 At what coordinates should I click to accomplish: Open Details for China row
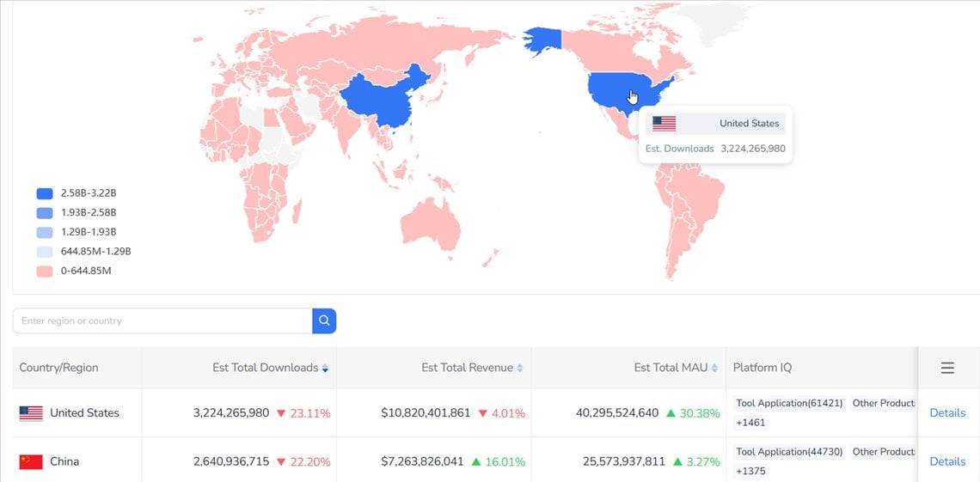click(947, 461)
